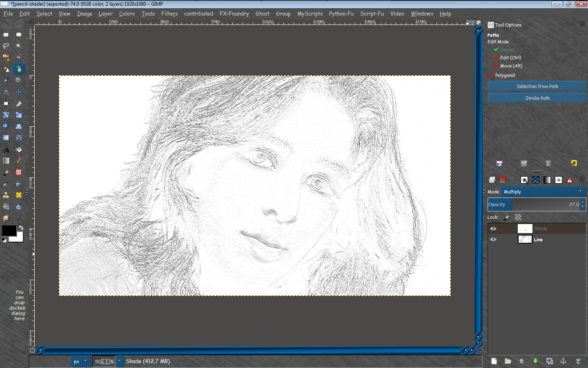Select the Move tool

tap(19, 92)
